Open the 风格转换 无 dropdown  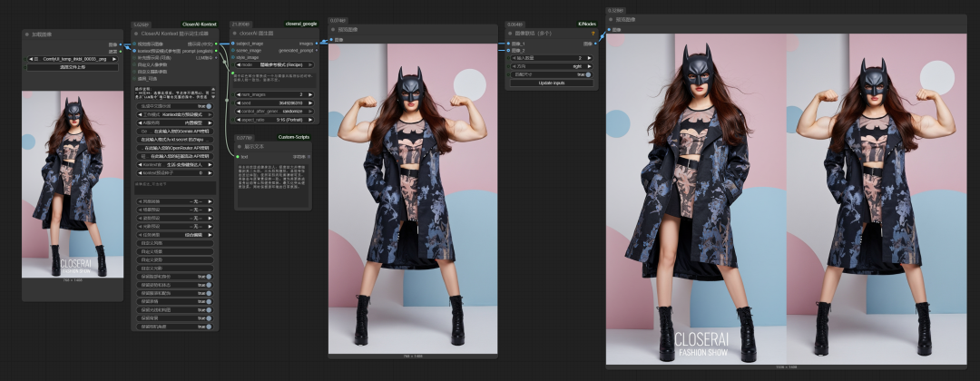tap(175, 201)
